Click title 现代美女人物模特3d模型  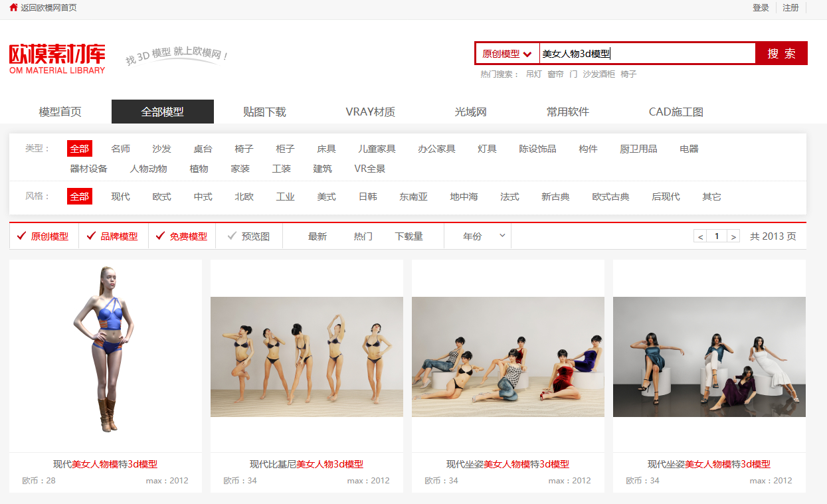[x=106, y=464]
